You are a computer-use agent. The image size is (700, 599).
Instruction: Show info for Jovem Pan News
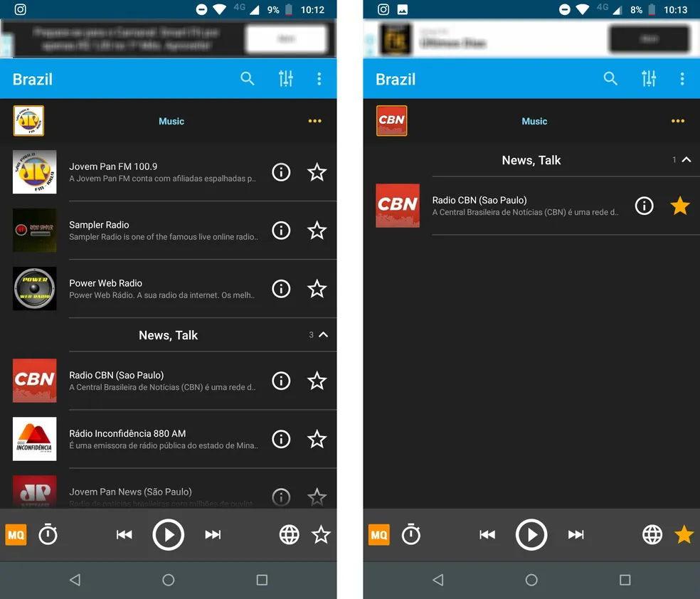pos(281,497)
